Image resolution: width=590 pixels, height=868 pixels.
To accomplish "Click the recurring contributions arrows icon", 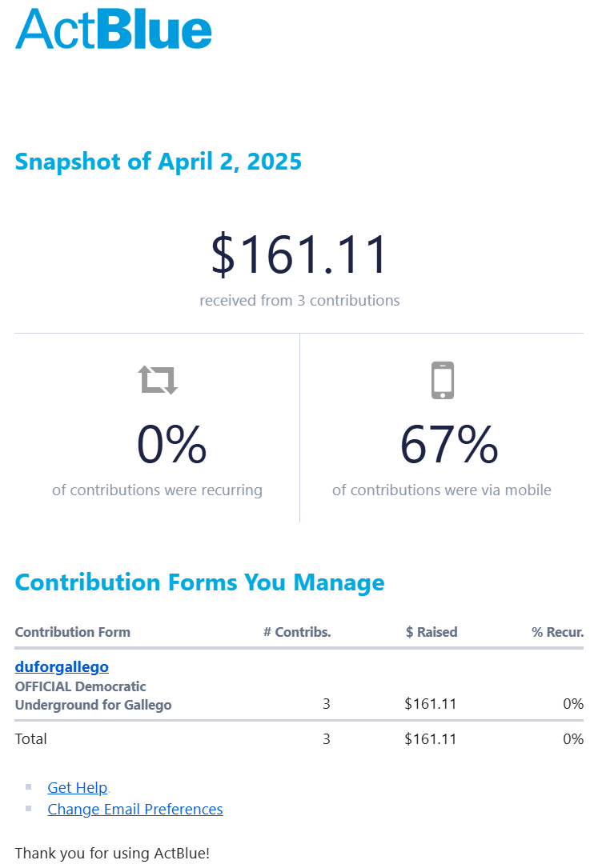I will coord(158,379).
